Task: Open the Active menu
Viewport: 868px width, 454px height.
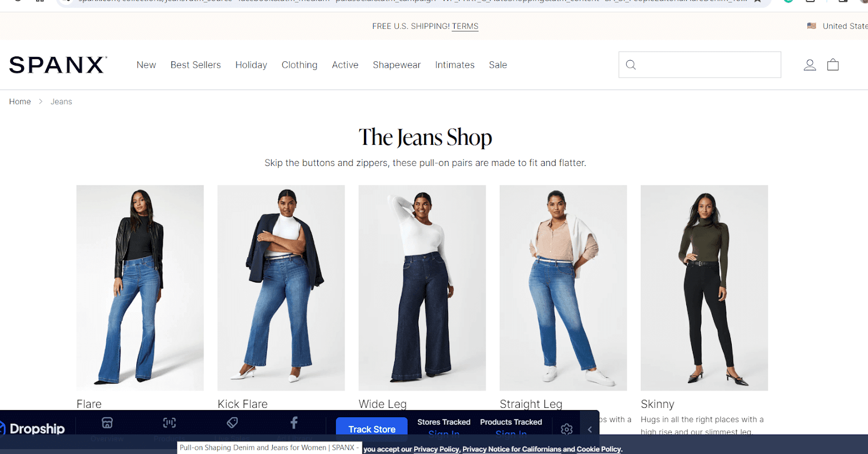Action: click(345, 65)
